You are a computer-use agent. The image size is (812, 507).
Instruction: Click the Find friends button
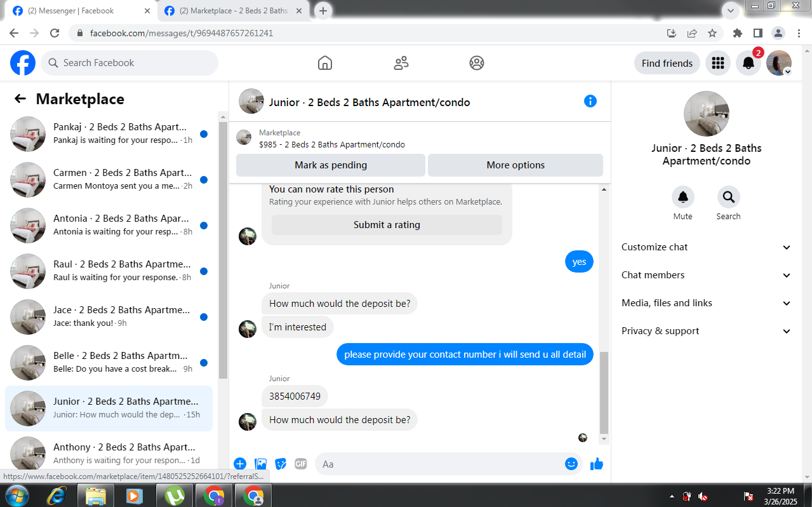coord(667,63)
